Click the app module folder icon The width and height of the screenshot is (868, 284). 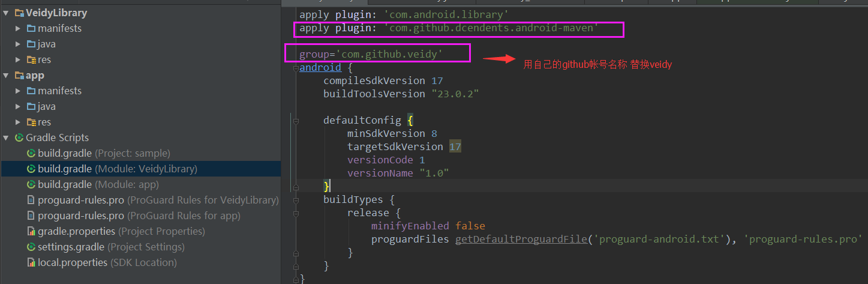[19, 75]
